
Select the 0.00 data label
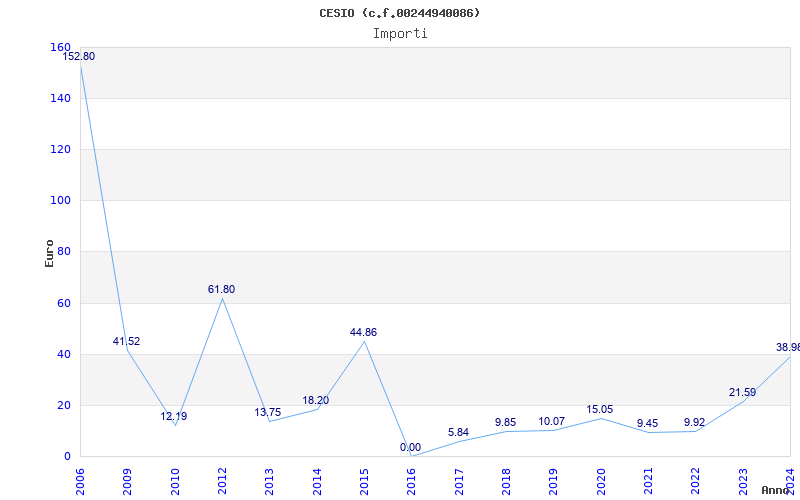point(410,447)
